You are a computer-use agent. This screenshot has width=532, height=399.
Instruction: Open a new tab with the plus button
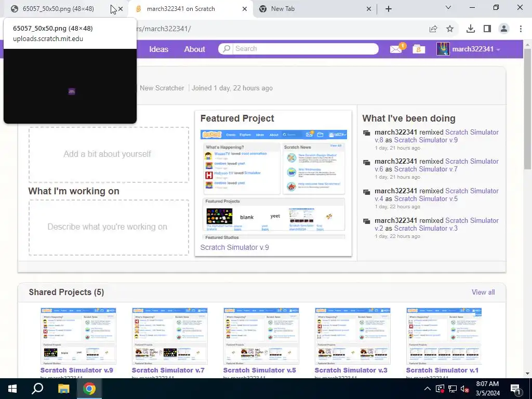click(389, 9)
